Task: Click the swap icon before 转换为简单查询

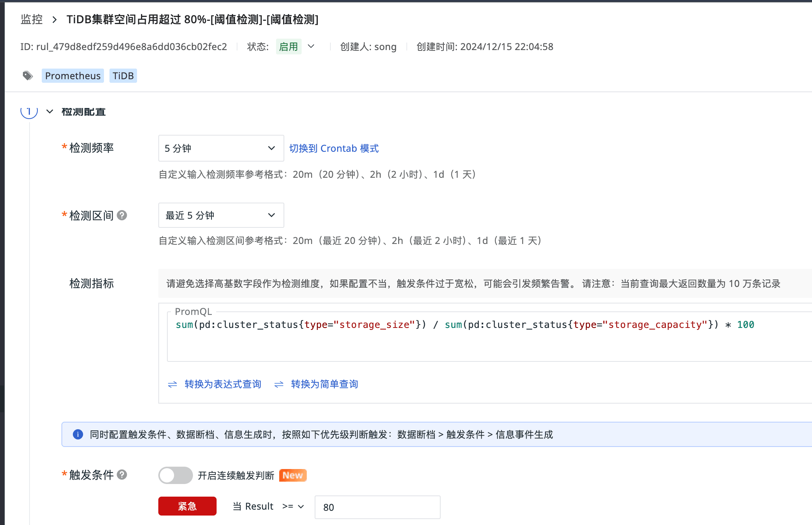Action: (x=279, y=384)
